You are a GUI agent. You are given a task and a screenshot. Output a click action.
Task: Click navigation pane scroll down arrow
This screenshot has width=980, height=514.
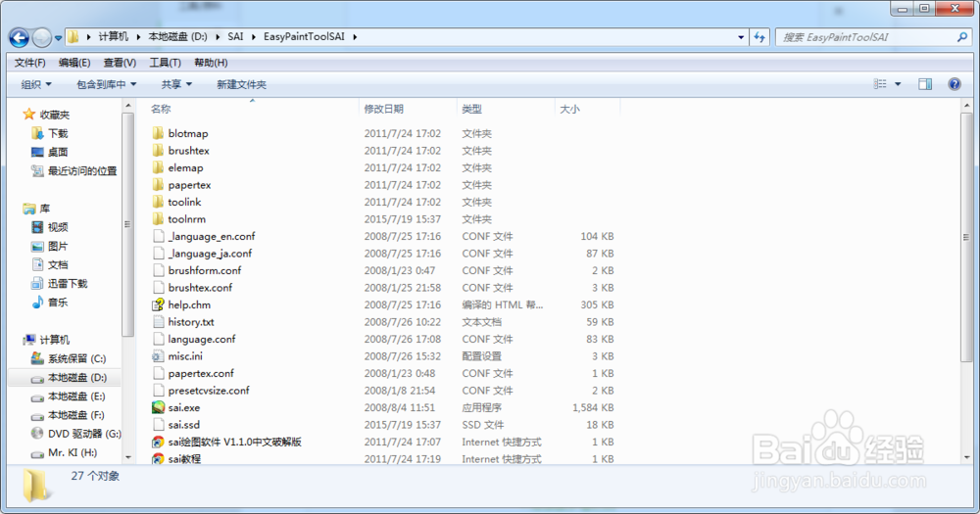128,457
